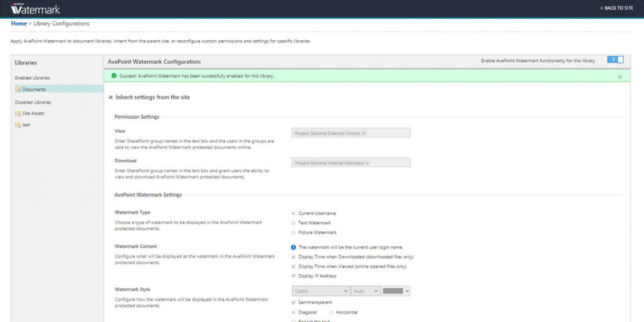Click the Site Assets folder icon

tap(18, 114)
